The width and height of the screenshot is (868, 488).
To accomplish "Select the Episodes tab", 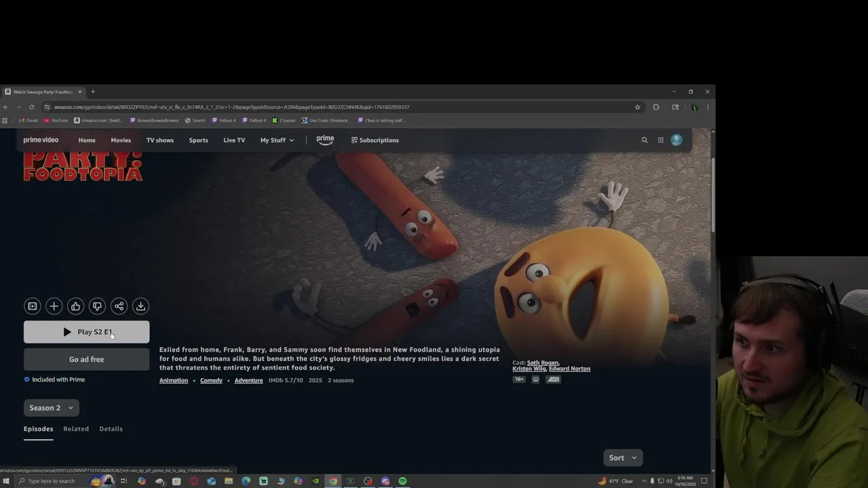I will click(x=38, y=429).
